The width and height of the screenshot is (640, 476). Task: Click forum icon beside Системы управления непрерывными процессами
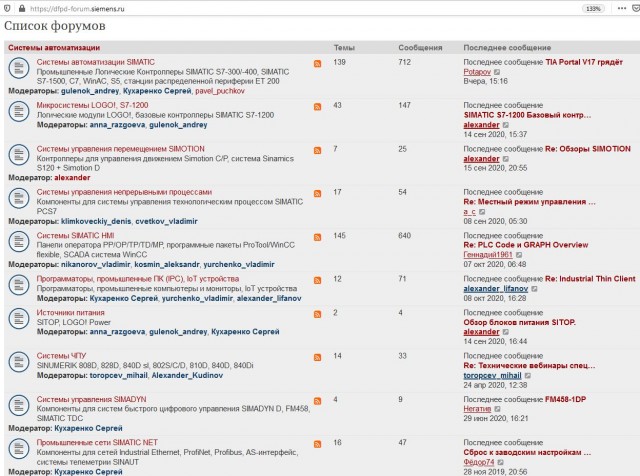click(19, 198)
